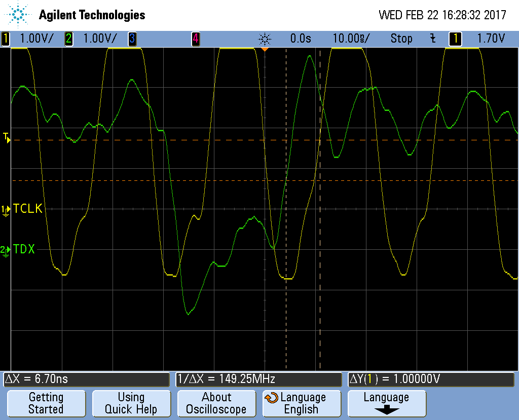Click the pink channel 4 indicator

(x=195, y=39)
